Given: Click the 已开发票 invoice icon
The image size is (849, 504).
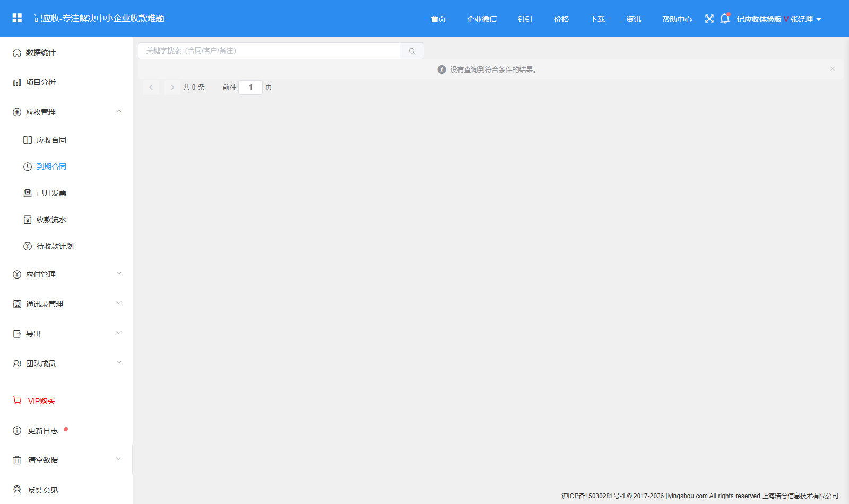Looking at the screenshot, I should [28, 193].
